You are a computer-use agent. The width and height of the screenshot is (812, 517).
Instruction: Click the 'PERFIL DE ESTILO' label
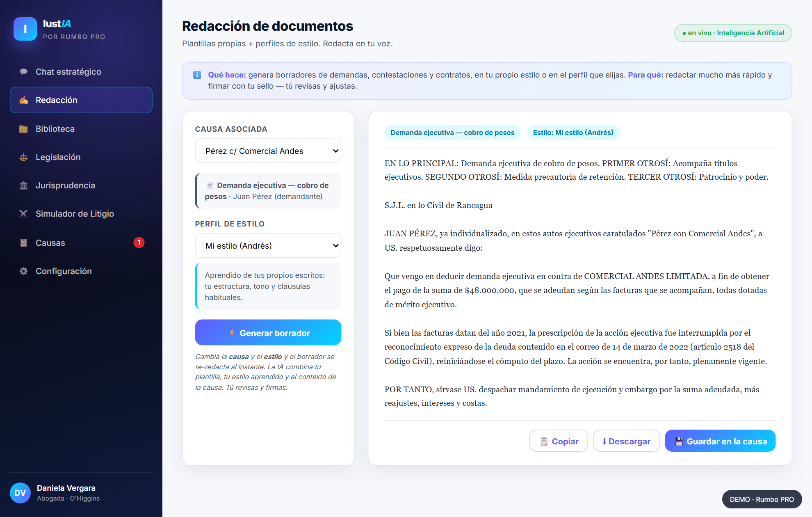(x=230, y=224)
